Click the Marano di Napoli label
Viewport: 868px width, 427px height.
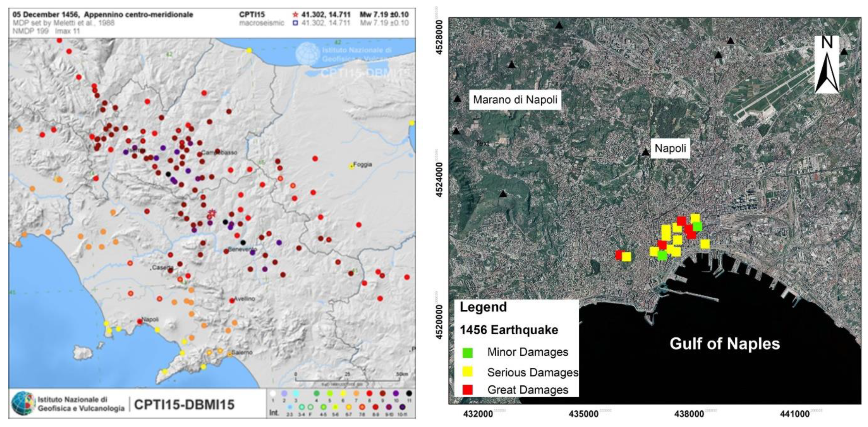click(515, 100)
